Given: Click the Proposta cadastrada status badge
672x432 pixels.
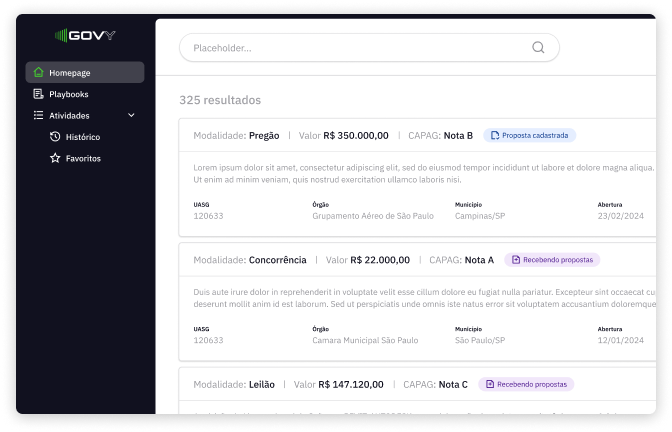Looking at the screenshot, I should [x=530, y=135].
